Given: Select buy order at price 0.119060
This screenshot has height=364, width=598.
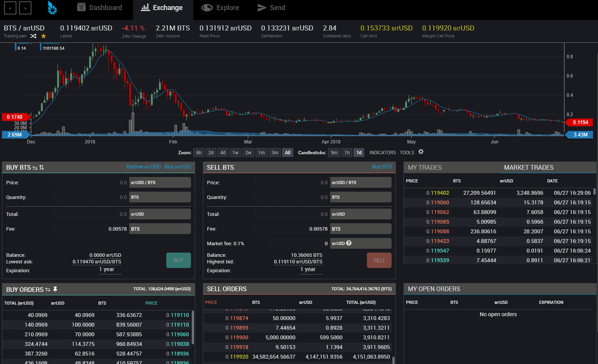Looking at the screenshot, I should (x=97, y=334).
